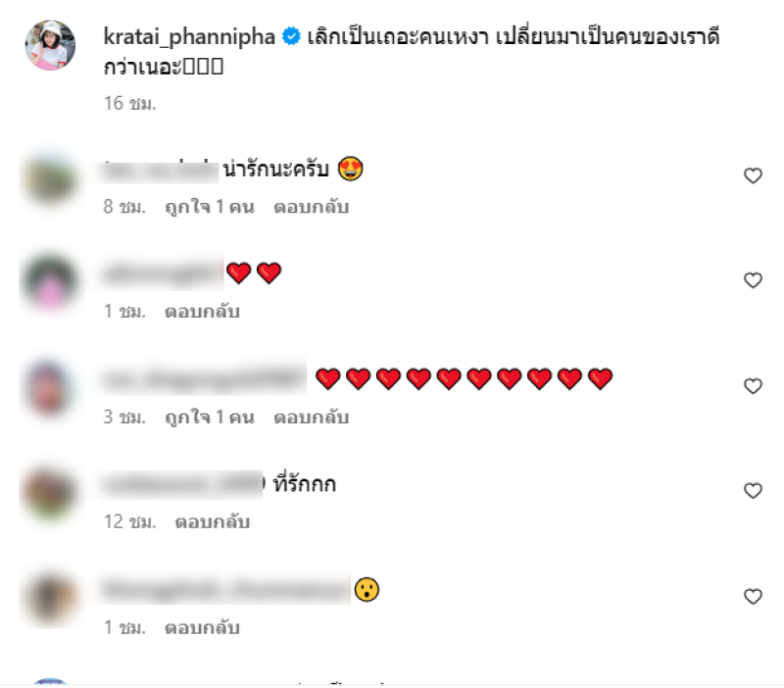Image resolution: width=784 pixels, height=688 pixels.
Task: Open kratai_phannipha username link
Action: [189, 37]
